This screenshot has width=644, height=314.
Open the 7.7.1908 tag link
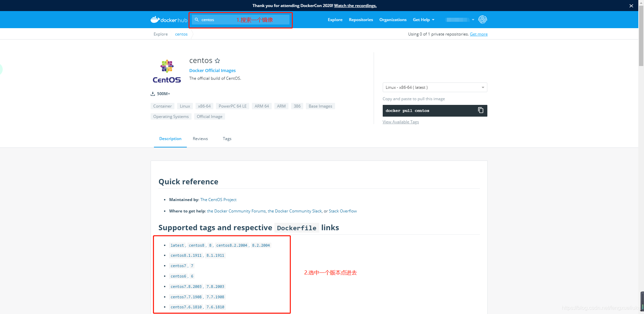tap(215, 297)
